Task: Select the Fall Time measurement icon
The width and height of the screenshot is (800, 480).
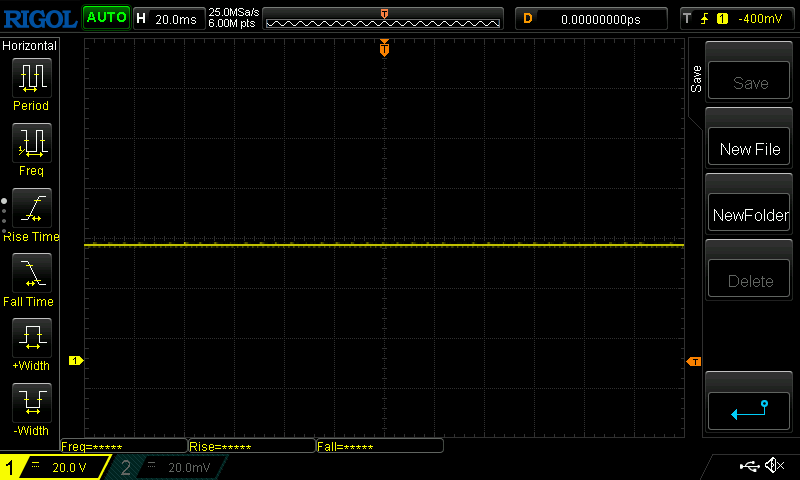Action: 32,273
